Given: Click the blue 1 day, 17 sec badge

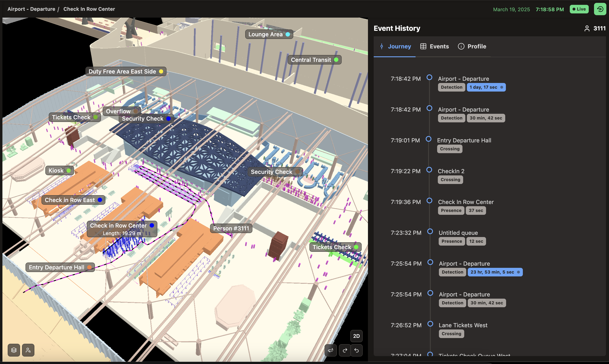Looking at the screenshot, I should 486,87.
